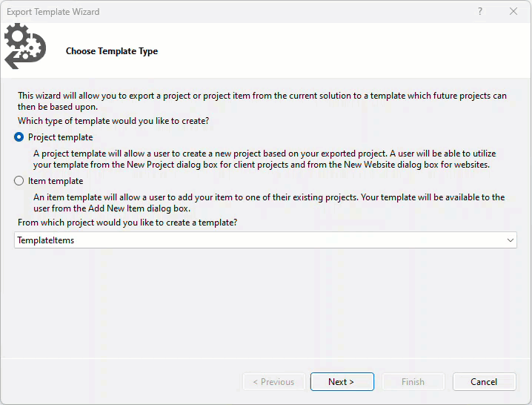This screenshot has height=405, width=532.
Task: Click the disabled Finish button
Action: tap(413, 381)
